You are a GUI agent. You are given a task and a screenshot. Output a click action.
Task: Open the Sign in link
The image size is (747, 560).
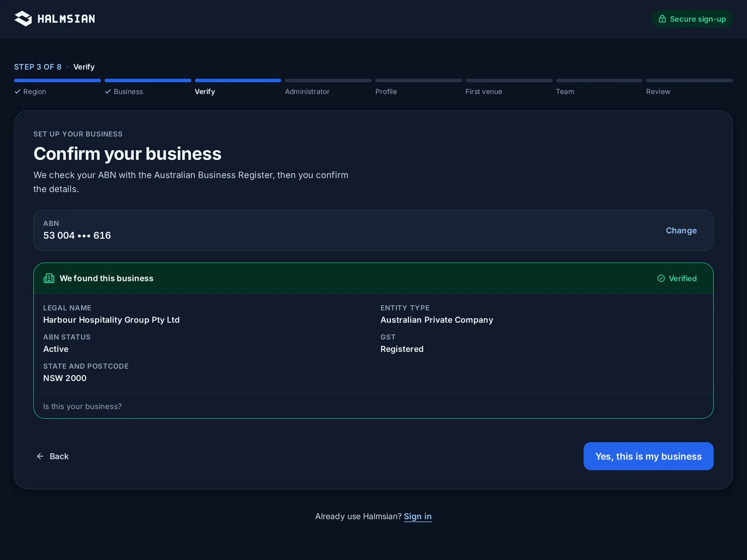click(x=417, y=516)
